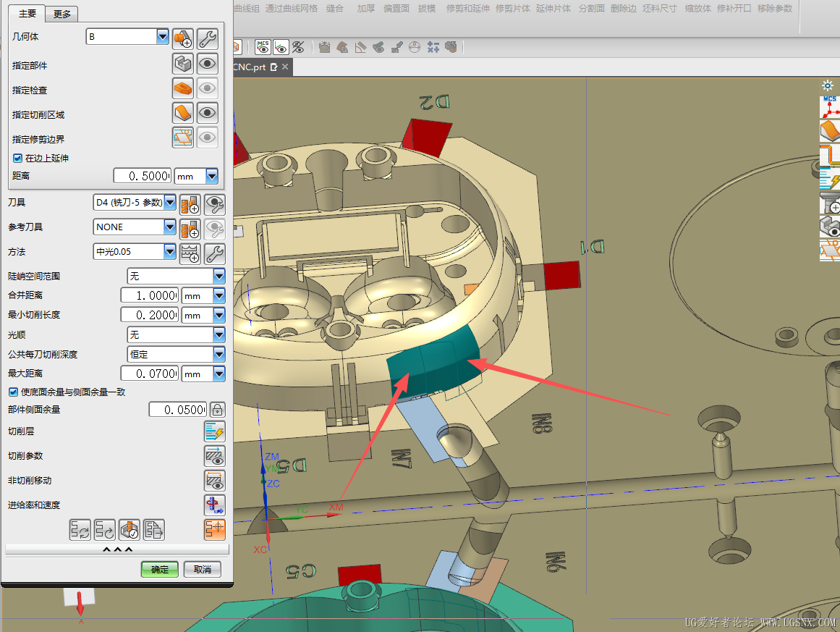Open the 指定部件 select part icon
Screen dimensions: 840x632
coord(182,64)
